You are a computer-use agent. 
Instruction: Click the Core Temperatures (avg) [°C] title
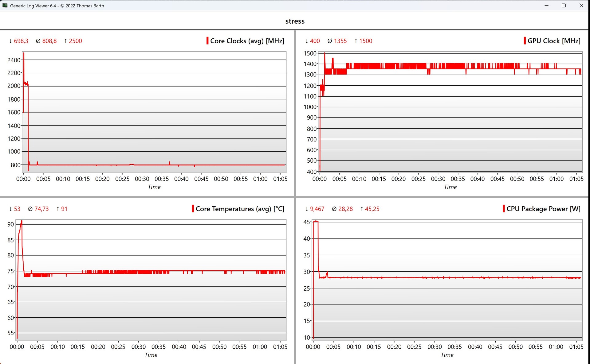coord(240,209)
